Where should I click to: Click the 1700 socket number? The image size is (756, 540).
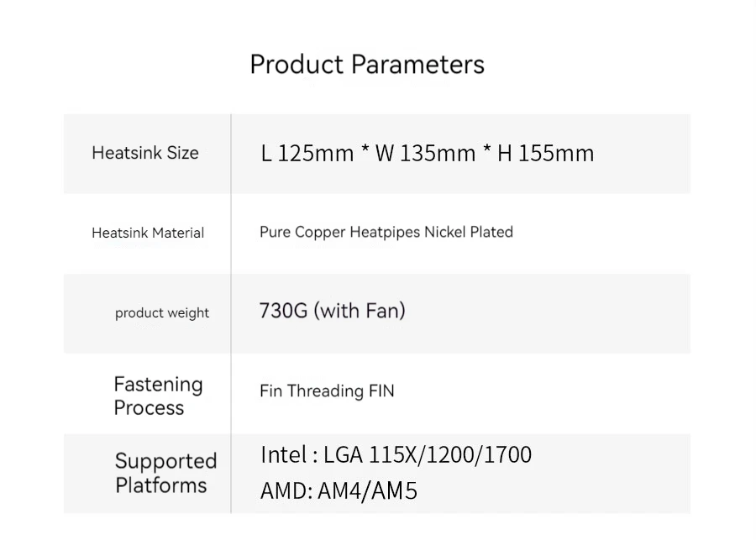point(509,454)
